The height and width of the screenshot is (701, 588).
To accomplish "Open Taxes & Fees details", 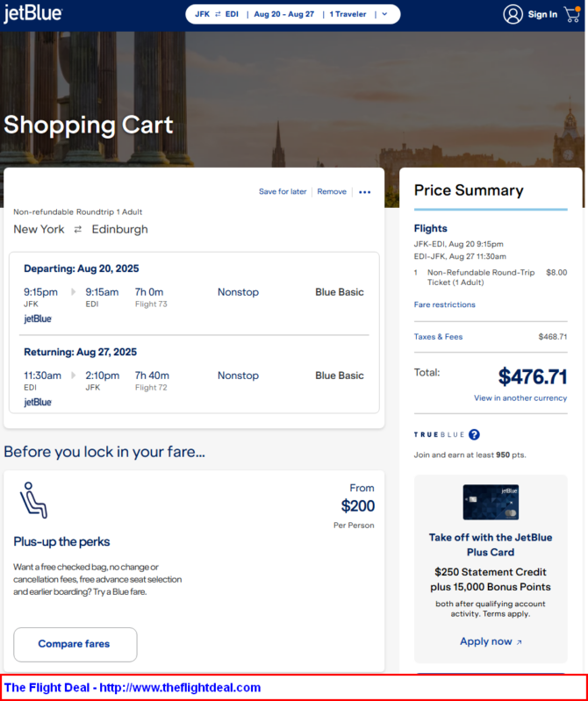I will (438, 337).
